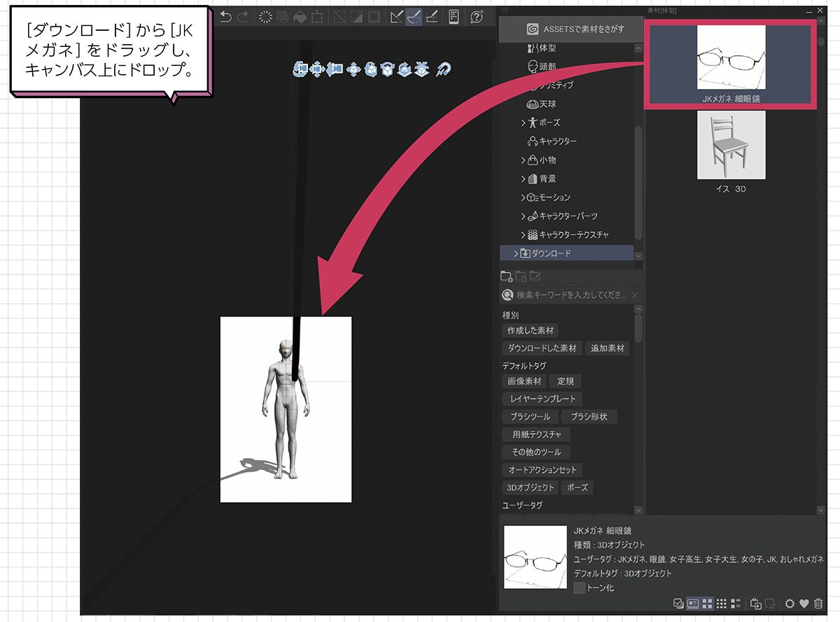Select the snap to ruler icon
Viewport: 840px width, 622px height.
(x=396, y=17)
